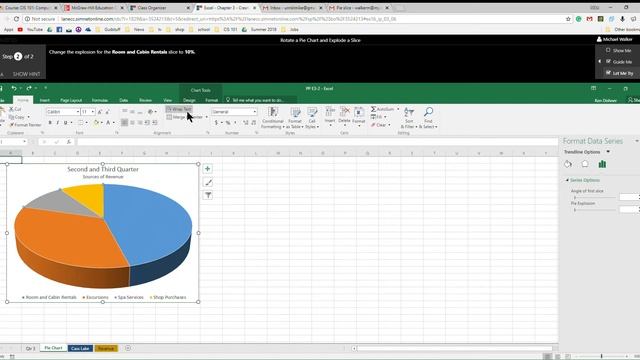Click Merge & Center
640x360 pixels.
click(x=185, y=117)
